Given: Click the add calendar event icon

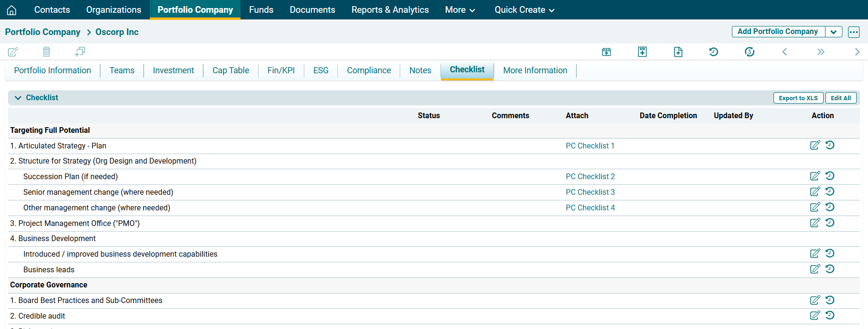Looking at the screenshot, I should (x=606, y=52).
